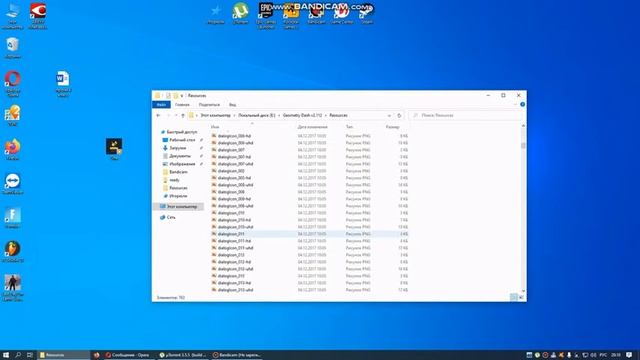Expand Quick Access toolbar customize arrow
Image resolution: width=640 pixels, height=360 pixels.
click(182, 96)
